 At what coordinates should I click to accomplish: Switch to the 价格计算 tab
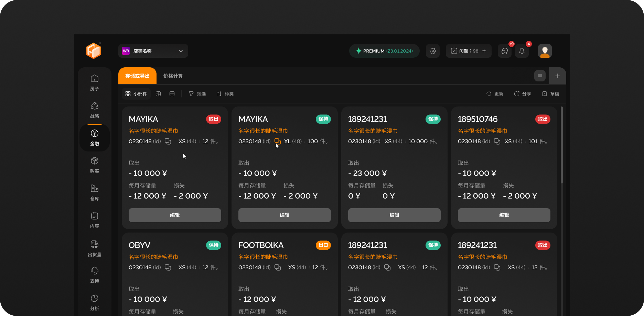click(x=173, y=76)
